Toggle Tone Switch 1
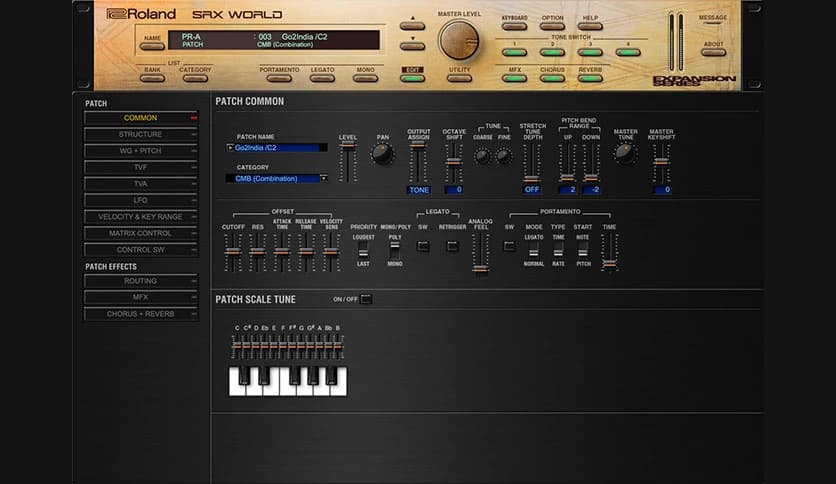The height and width of the screenshot is (484, 836). (x=514, y=52)
